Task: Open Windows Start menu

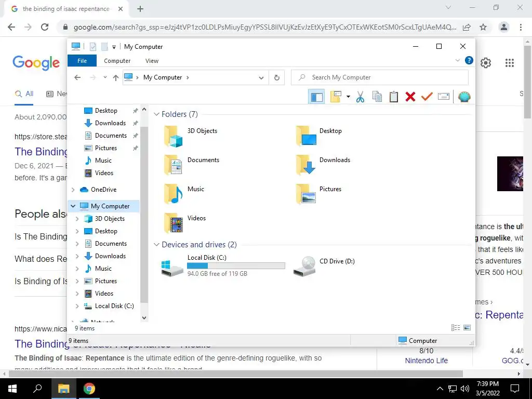Action: 12,389
